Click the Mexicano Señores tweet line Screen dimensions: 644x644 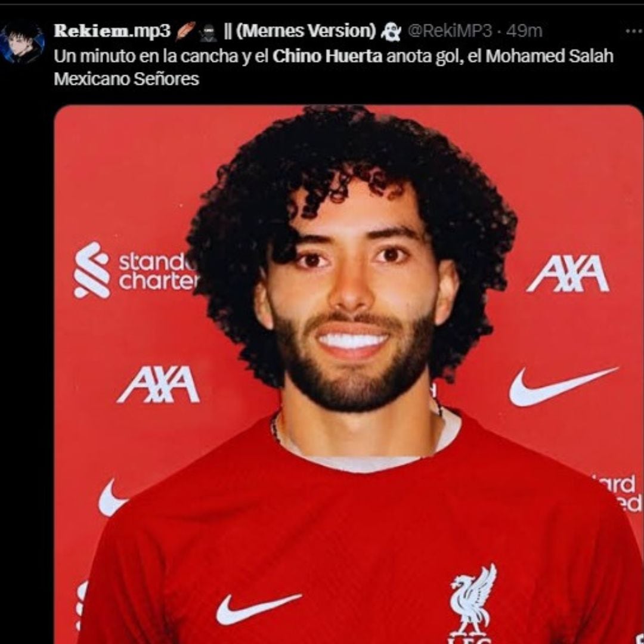coord(126,79)
